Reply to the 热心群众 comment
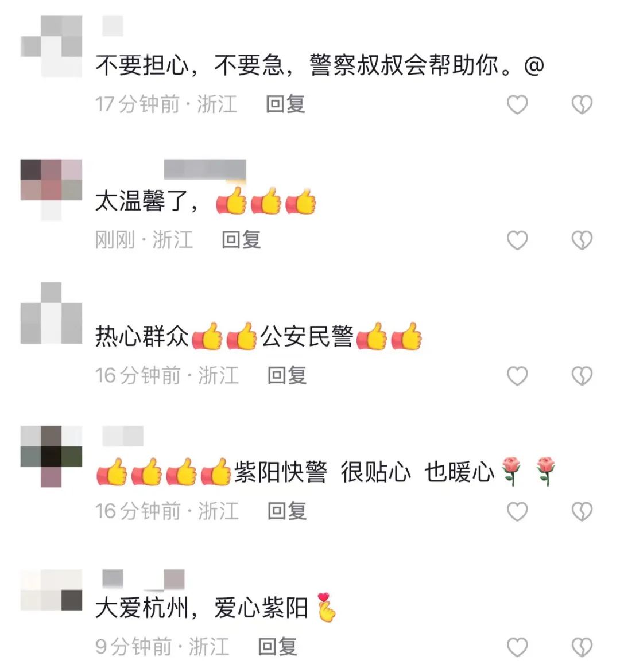Image resolution: width=620 pixels, height=672 pixels. pos(287,375)
